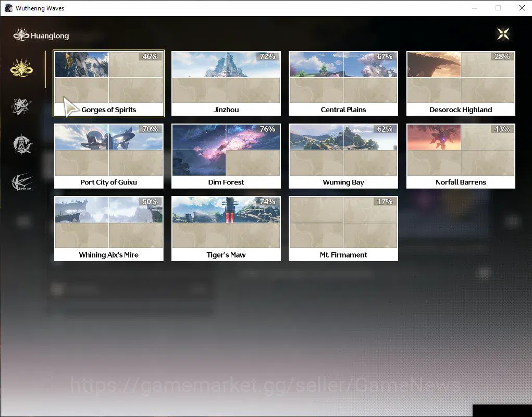The height and width of the screenshot is (417, 532).
Task: Open the Mt. Firmament area card
Action: (x=343, y=229)
